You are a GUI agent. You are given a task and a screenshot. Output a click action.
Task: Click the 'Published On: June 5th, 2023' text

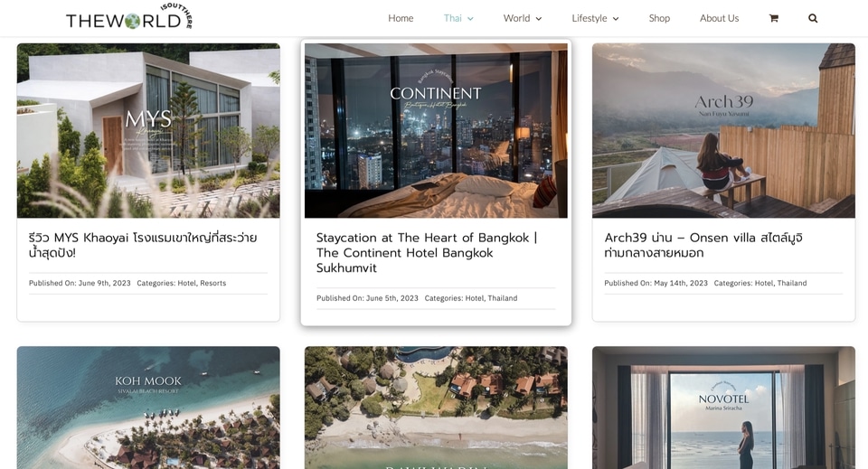coord(368,298)
